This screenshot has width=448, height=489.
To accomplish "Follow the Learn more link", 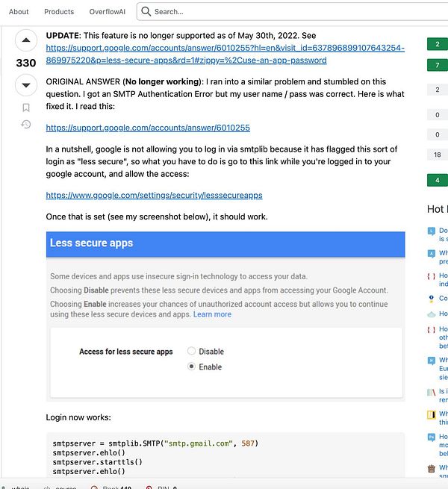I will 212,314.
